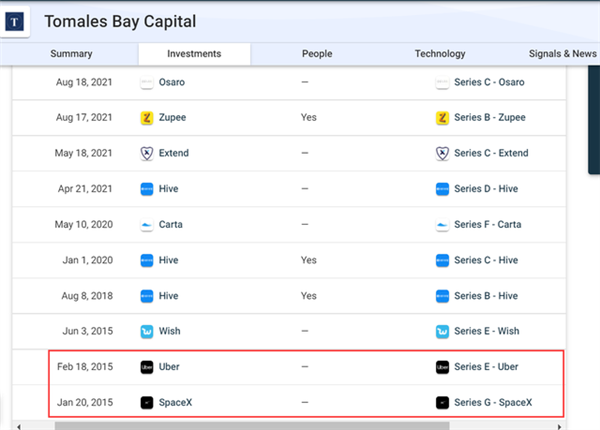The image size is (600, 430).
Task: Click the Osaro logo in the organization column
Action: pos(147,83)
